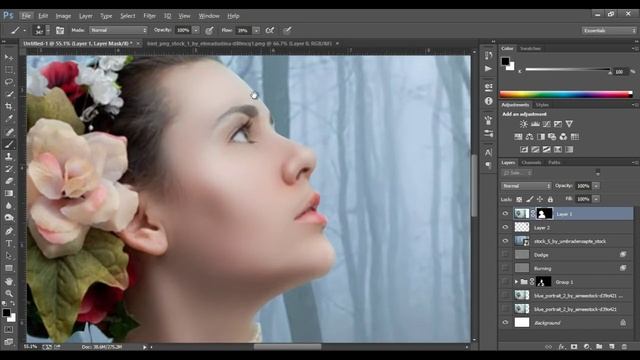Click the layer styles fx icon
This screenshot has width=640, height=360.
(x=562, y=347)
